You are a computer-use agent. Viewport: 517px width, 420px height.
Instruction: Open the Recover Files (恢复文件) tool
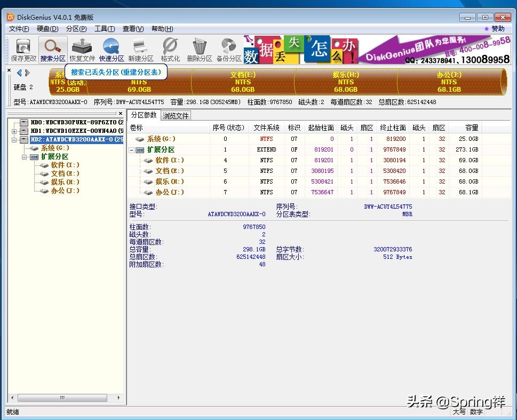coord(82,50)
